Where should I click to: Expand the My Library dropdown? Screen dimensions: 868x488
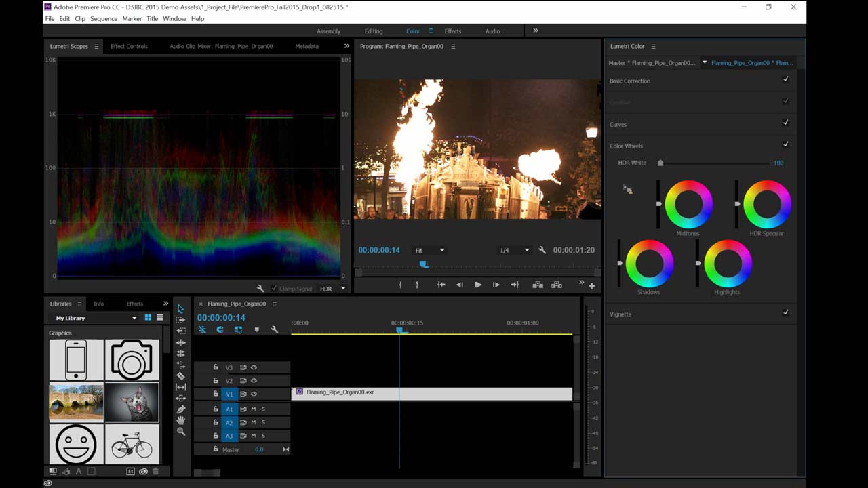click(x=134, y=318)
